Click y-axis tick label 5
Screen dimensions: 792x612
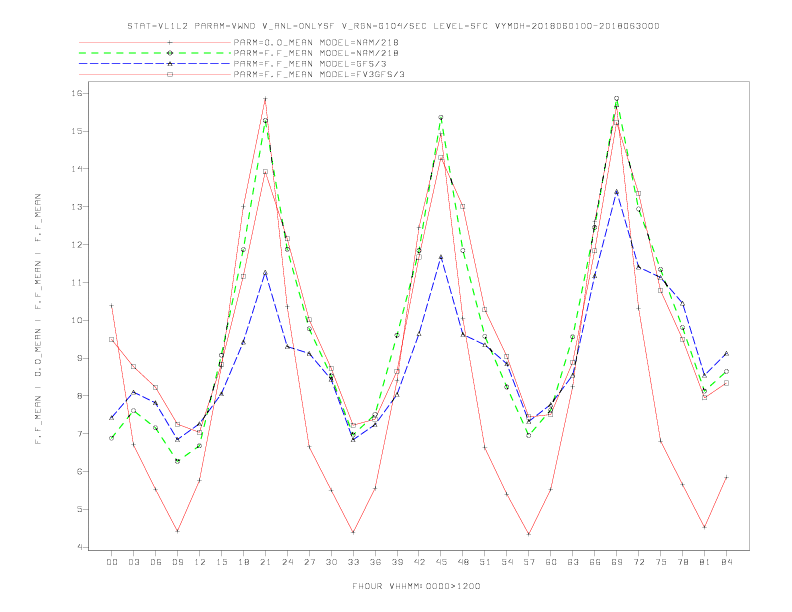pos(81,509)
